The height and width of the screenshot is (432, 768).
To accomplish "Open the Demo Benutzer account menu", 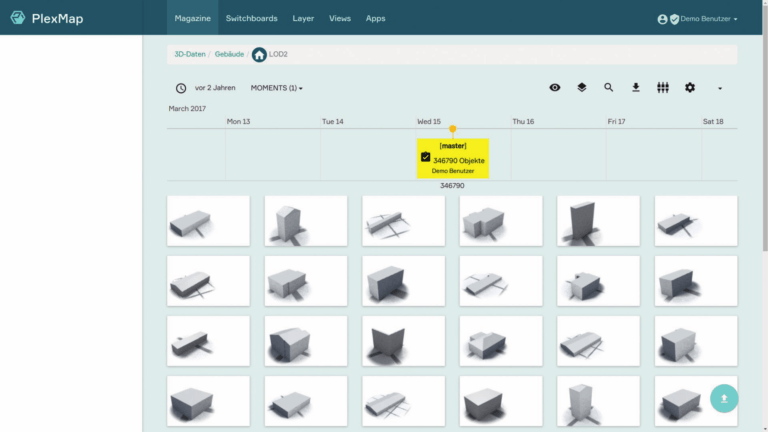I will [697, 18].
